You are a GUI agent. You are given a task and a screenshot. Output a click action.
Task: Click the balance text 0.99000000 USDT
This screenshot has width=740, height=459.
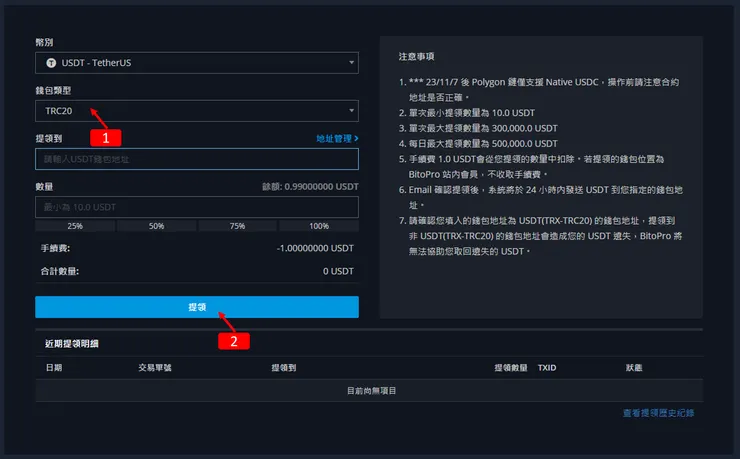tap(321, 187)
